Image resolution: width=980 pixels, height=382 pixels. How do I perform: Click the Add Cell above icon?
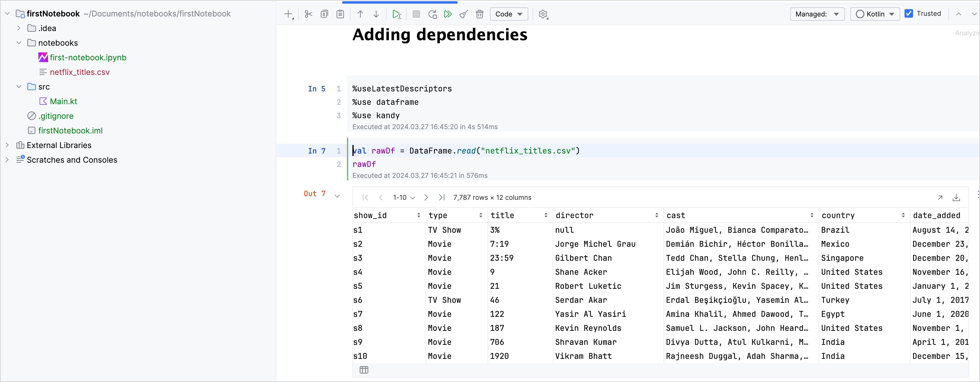coord(361,13)
